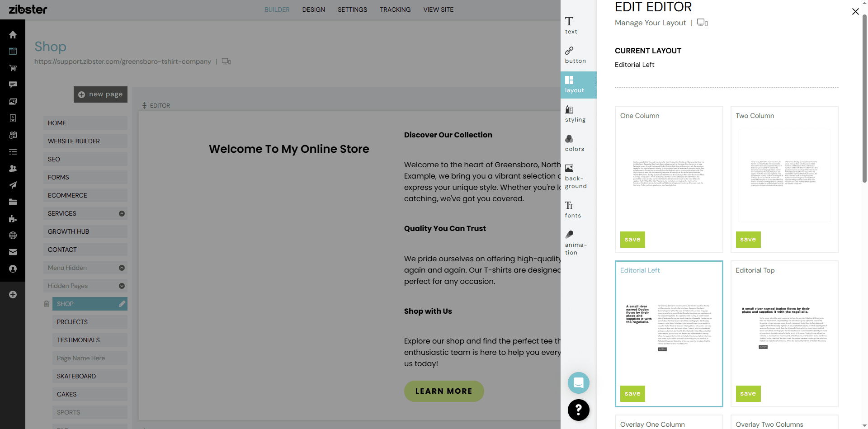The height and width of the screenshot is (429, 868).
Task: Click VIEW SITE in top navigation
Action: coord(438,9)
